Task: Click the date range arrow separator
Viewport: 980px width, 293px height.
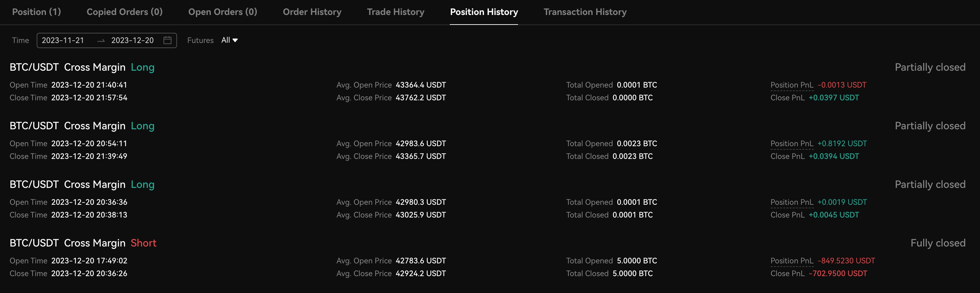Action: coord(101,41)
